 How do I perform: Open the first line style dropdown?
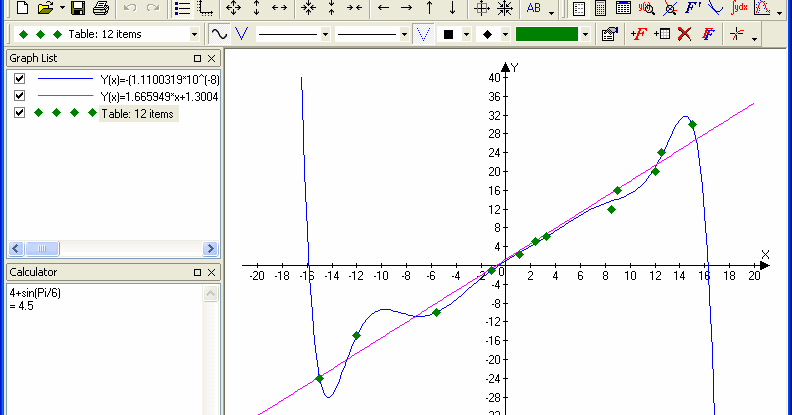point(325,34)
